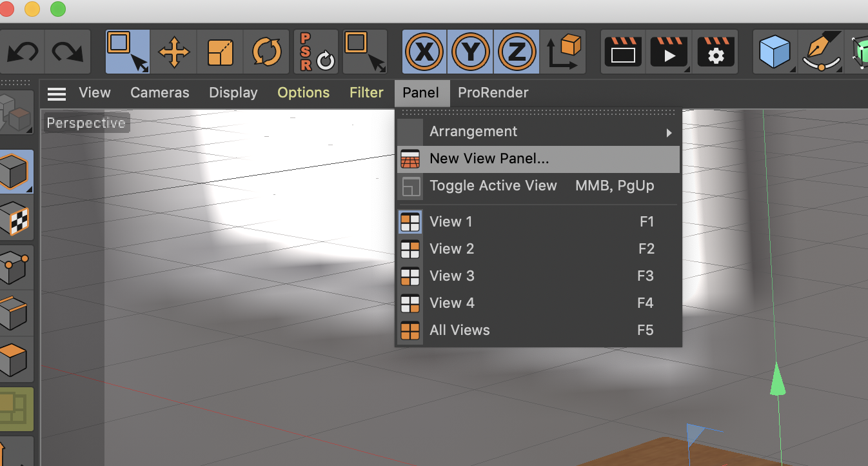Open the Filter menu
This screenshot has height=466, width=868.
click(x=366, y=93)
